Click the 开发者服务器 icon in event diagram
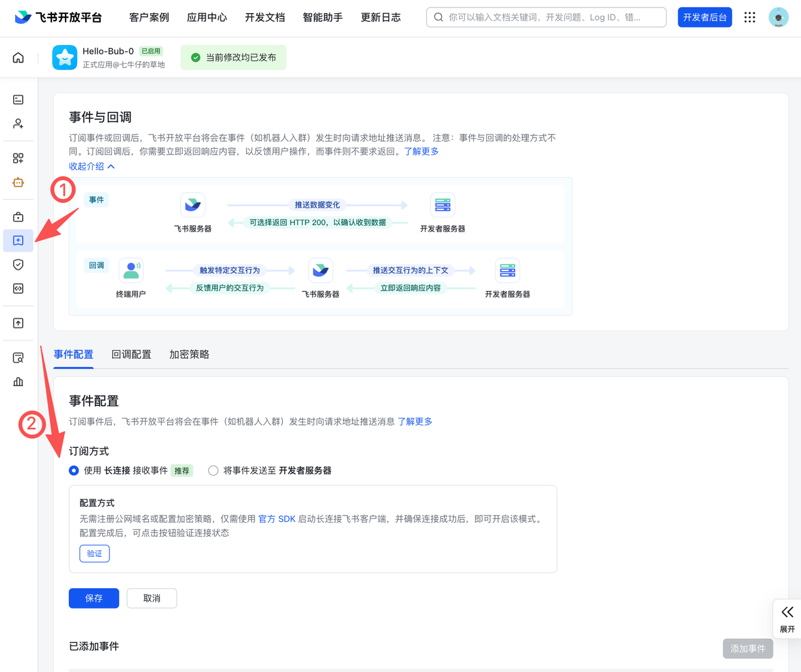Image resolution: width=801 pixels, height=672 pixels. click(442, 205)
